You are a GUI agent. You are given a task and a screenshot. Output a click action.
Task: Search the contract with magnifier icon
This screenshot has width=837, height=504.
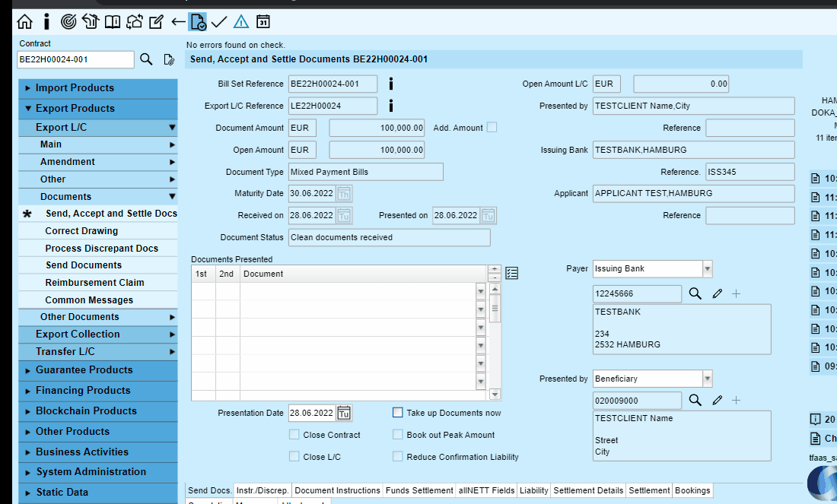click(x=146, y=59)
